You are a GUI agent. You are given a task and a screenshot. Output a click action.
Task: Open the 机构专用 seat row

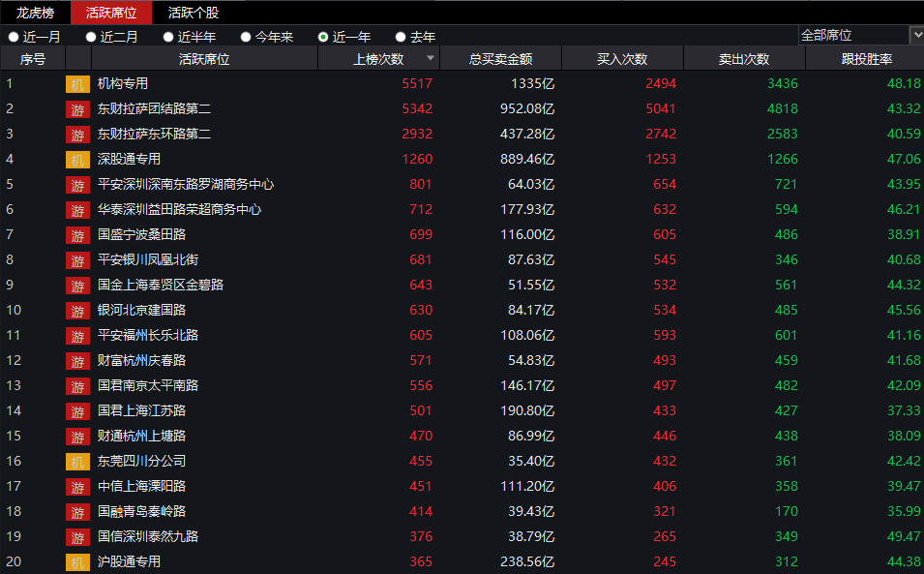click(x=462, y=83)
